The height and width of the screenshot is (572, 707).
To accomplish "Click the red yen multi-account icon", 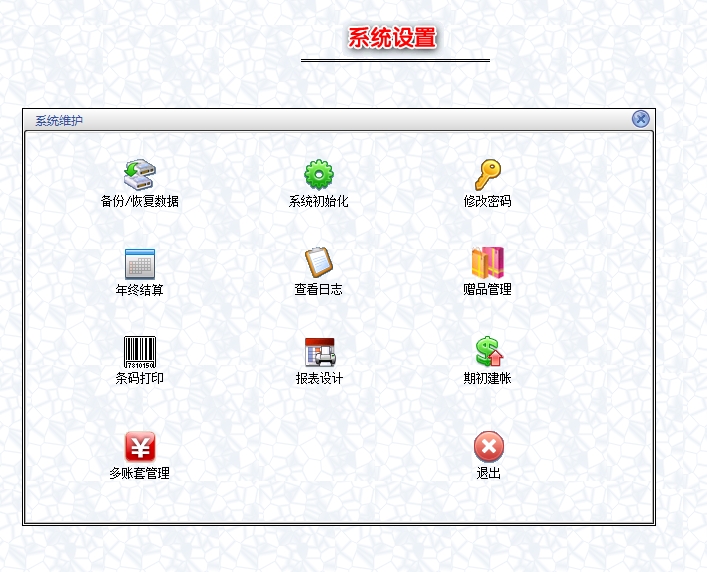I will click(x=139, y=446).
